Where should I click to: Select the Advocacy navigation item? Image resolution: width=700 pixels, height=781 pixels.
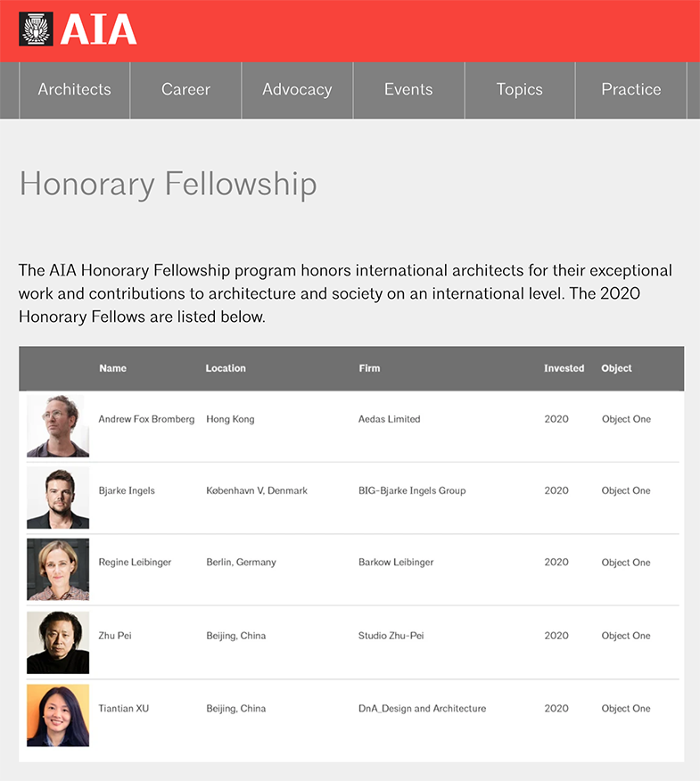298,90
